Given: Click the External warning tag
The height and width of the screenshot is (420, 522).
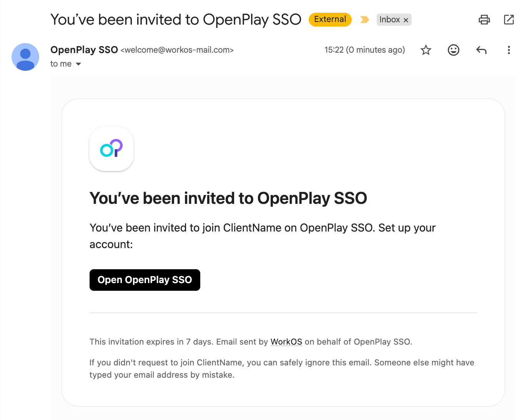Looking at the screenshot, I should click(x=330, y=20).
